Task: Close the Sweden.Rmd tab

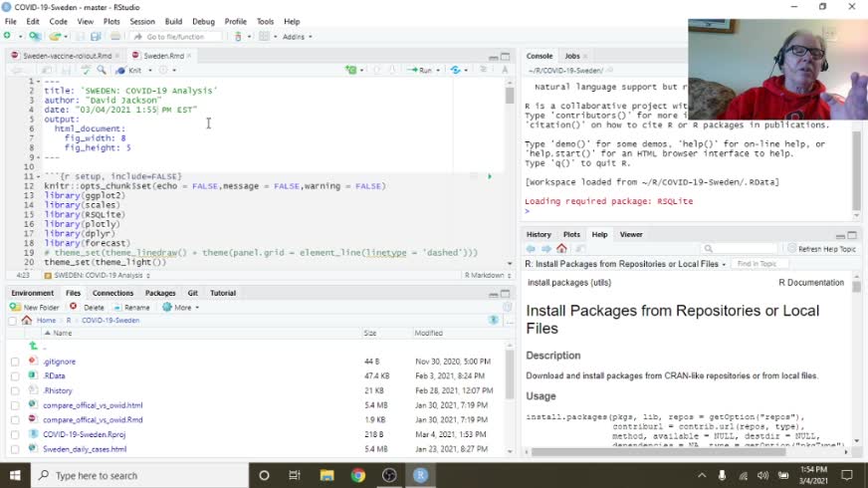Action: point(189,56)
